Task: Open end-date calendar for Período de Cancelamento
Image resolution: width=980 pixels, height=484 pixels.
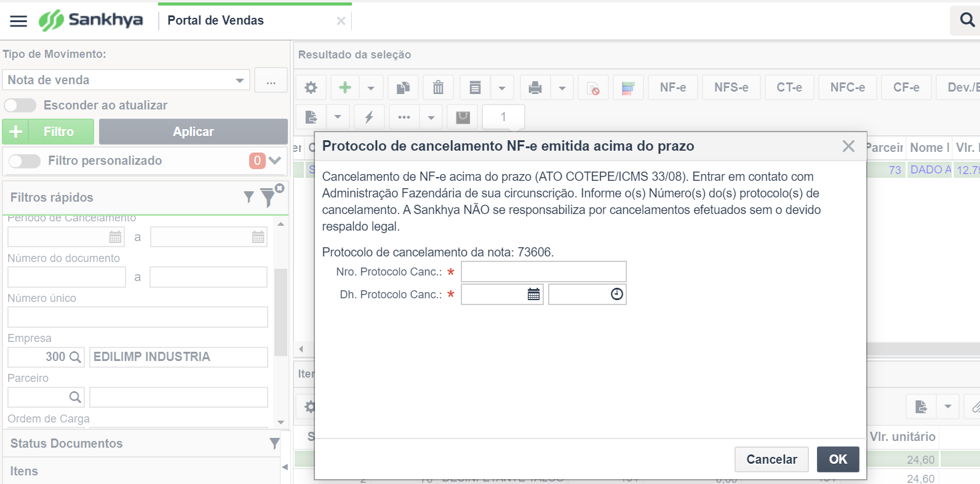Action: [x=258, y=237]
